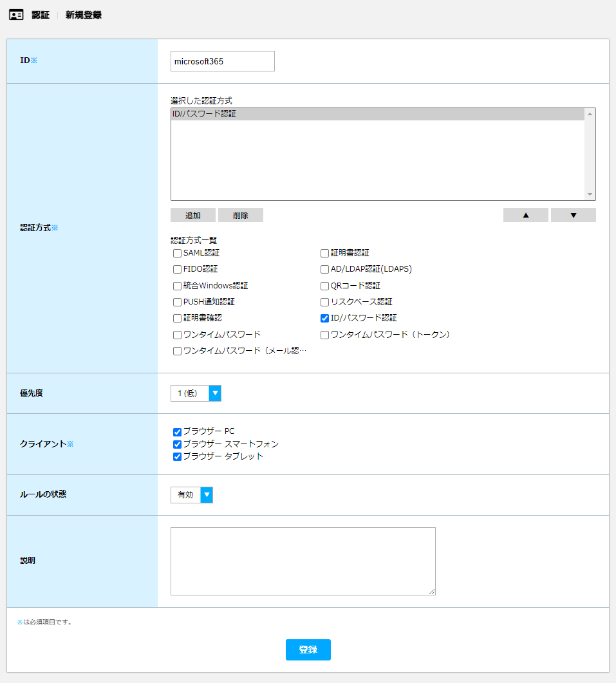Check ワンタイムパスワード（トークン） checkbox
This screenshot has height=683, width=616.
(x=324, y=335)
